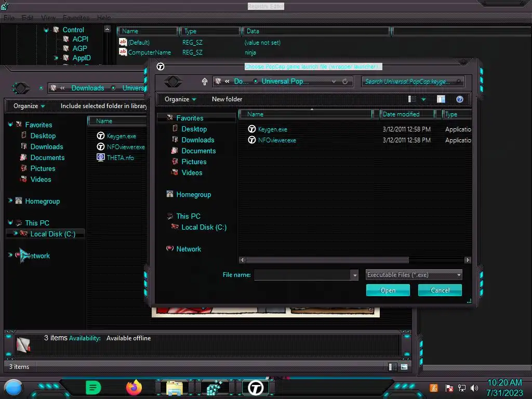Expand AppID key in Registry Editor

[56, 58]
